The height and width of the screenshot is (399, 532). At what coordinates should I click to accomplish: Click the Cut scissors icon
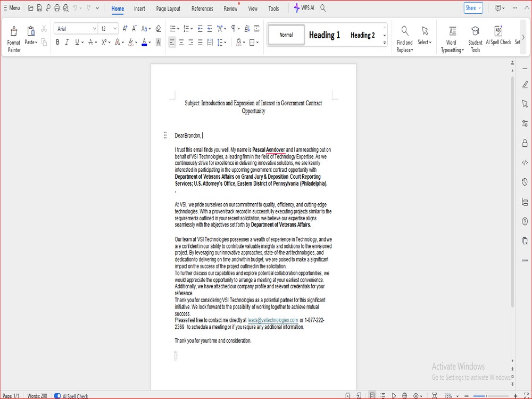[x=44, y=29]
